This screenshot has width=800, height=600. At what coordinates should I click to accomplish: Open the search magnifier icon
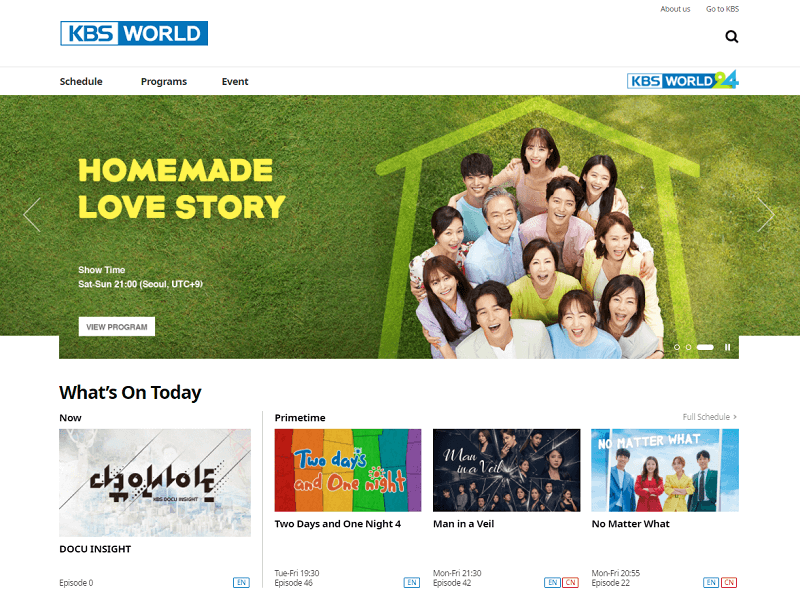732,37
